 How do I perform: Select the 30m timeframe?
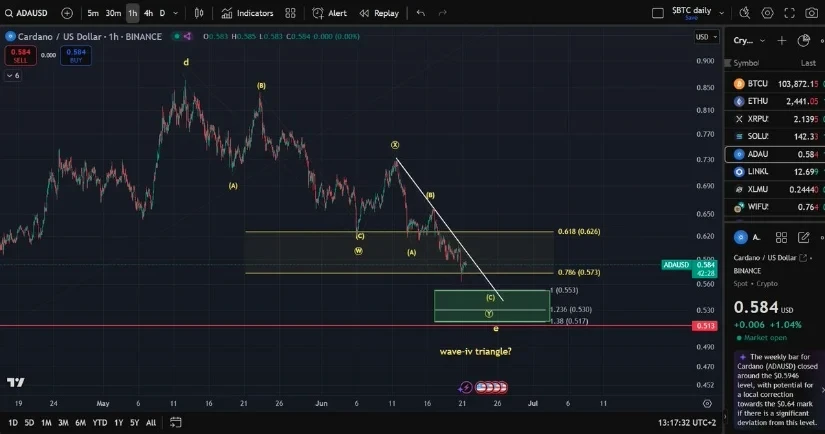click(x=113, y=13)
